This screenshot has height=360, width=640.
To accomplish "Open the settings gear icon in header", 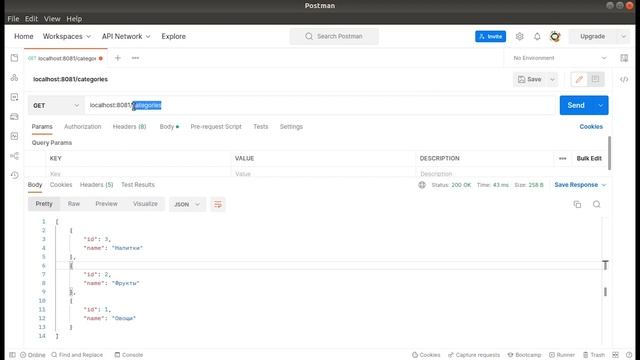I will [x=519, y=36].
